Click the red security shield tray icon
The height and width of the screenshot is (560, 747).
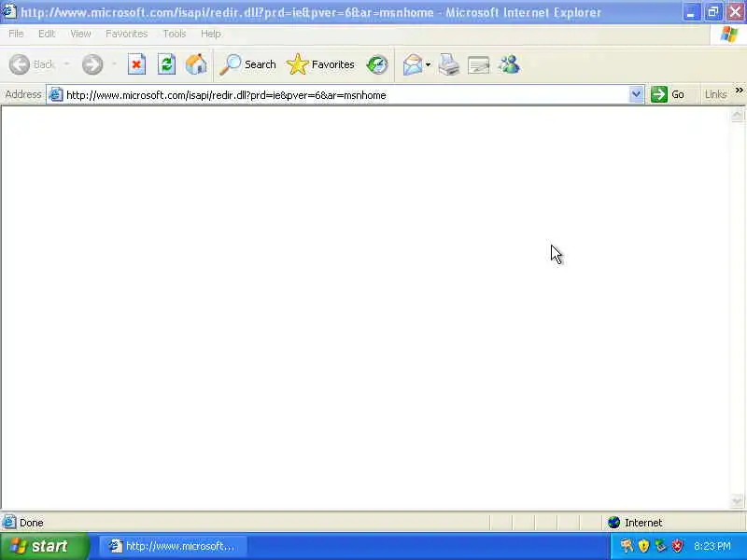click(677, 546)
